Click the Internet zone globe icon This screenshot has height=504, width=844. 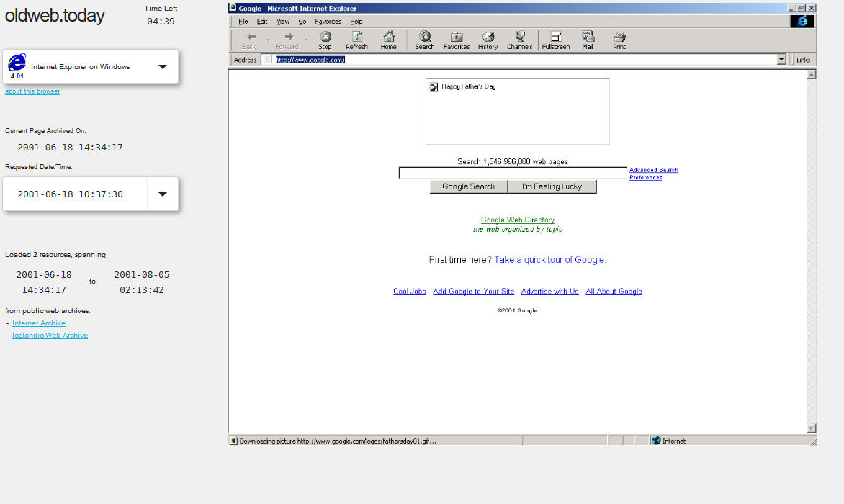tap(656, 441)
